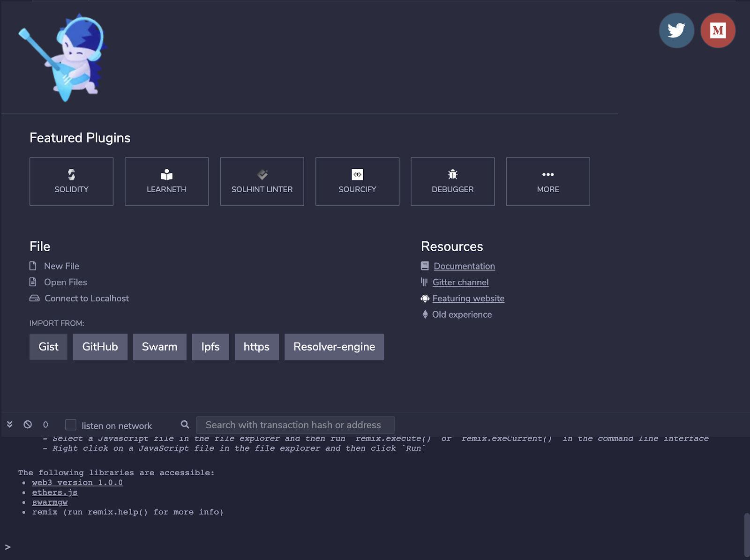This screenshot has height=560, width=750.
Task: Focus the transaction hash search field
Action: click(295, 425)
